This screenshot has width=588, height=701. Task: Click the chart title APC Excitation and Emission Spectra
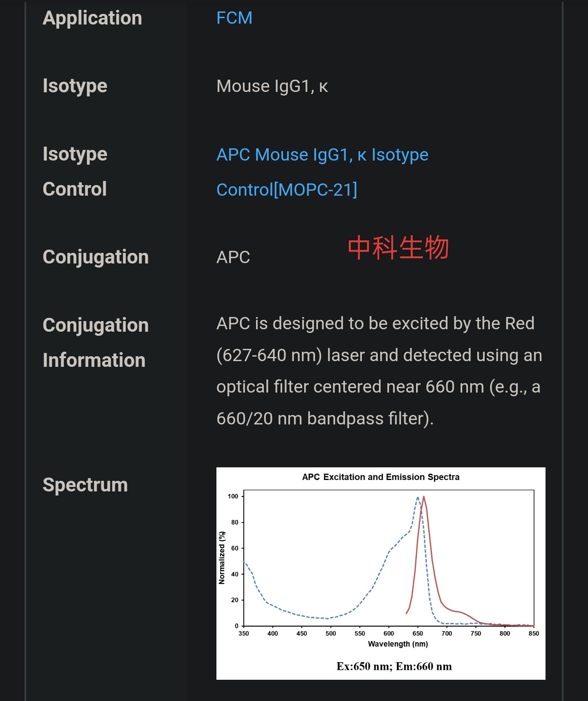(381, 477)
